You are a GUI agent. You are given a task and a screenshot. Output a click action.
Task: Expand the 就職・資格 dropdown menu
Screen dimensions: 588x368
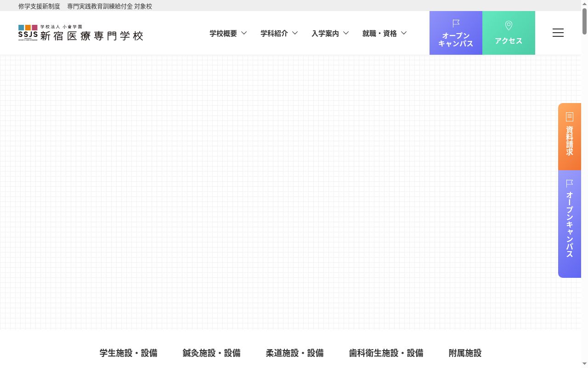coord(385,33)
